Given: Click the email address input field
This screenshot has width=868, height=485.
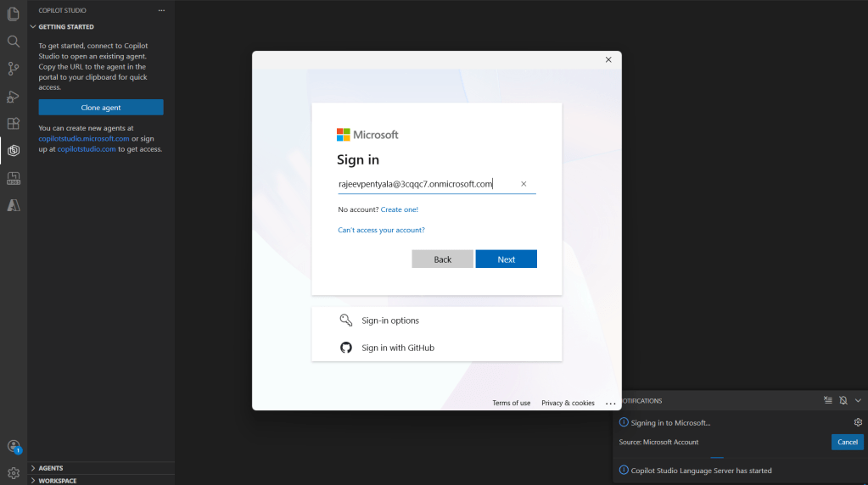Looking at the screenshot, I should tap(424, 184).
